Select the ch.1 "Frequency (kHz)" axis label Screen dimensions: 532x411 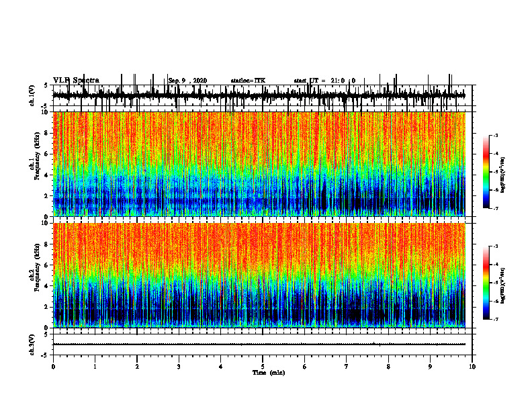tap(37, 156)
